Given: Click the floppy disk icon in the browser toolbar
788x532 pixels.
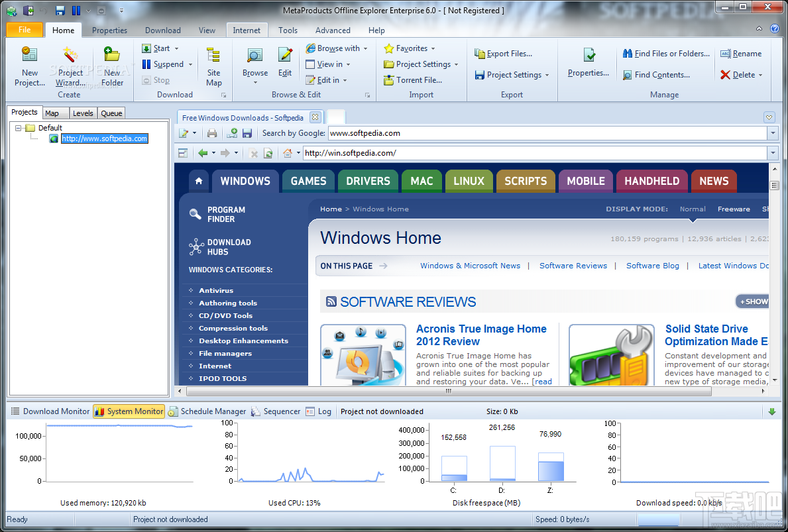Looking at the screenshot, I should click(x=247, y=133).
